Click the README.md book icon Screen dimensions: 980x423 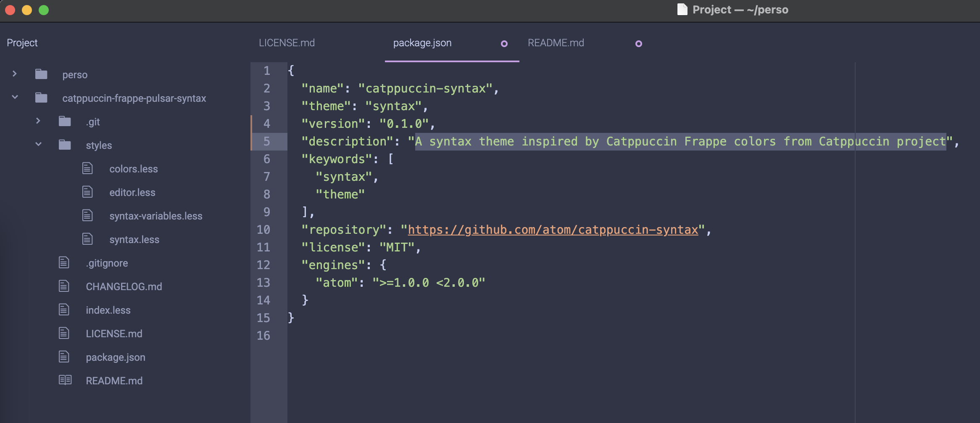[65, 380]
